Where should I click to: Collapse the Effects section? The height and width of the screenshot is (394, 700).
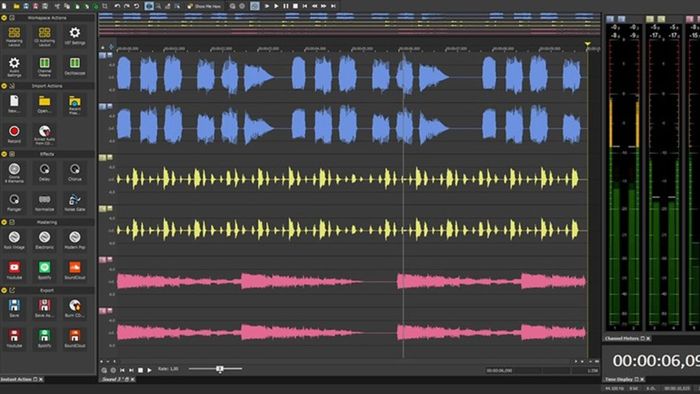click(4, 154)
